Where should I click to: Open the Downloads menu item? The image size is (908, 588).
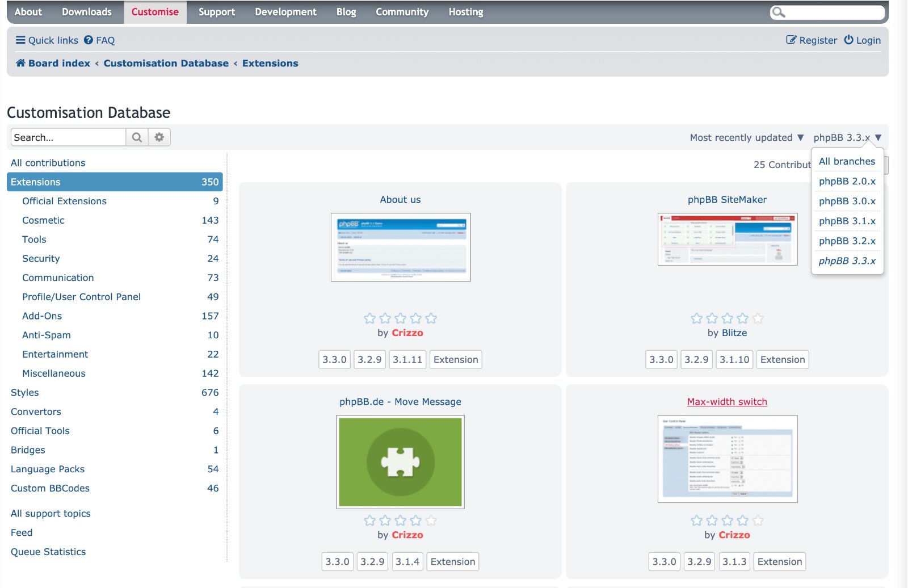(87, 12)
